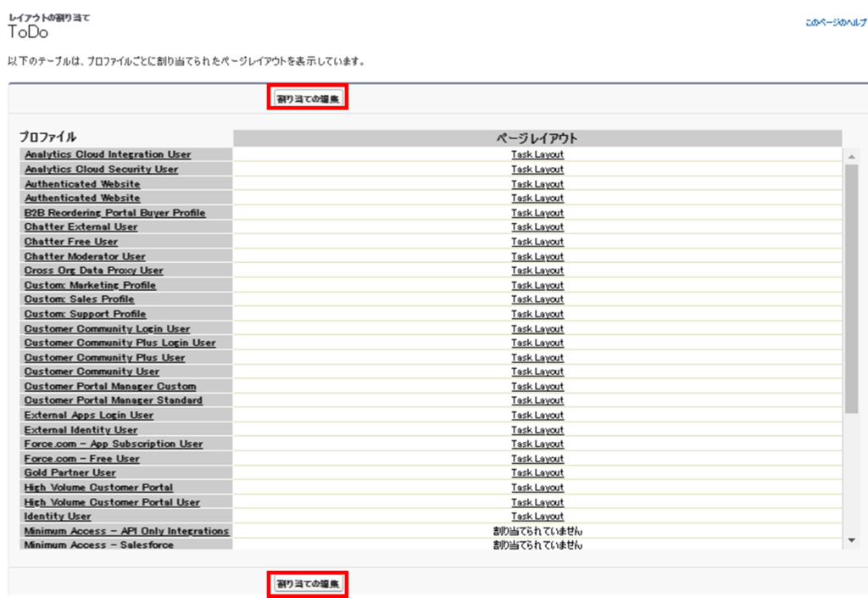The width and height of the screenshot is (868, 598).
Task: Open the Chatter Free User profile
Action: click(71, 242)
